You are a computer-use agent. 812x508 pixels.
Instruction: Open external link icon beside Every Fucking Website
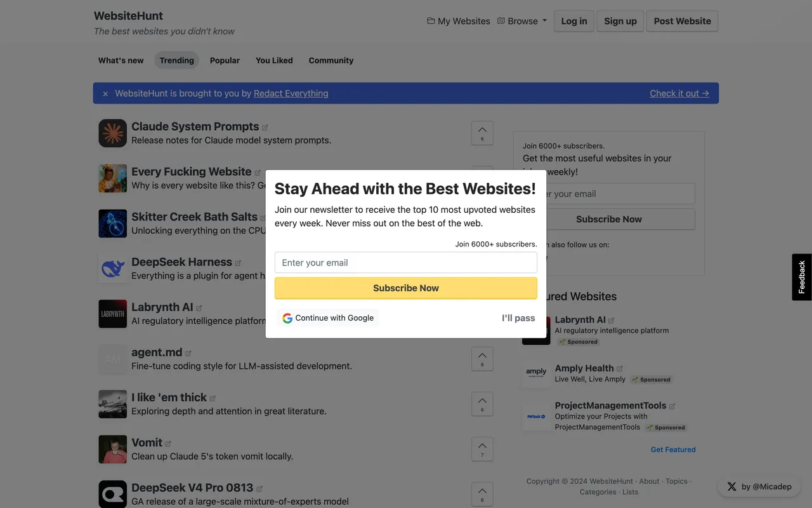click(258, 173)
